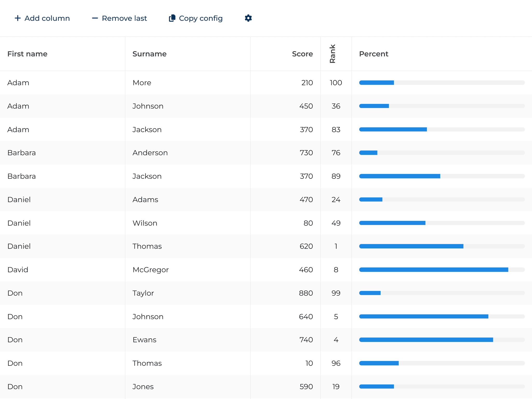
Task: Open the settings gear icon
Action: [x=248, y=18]
